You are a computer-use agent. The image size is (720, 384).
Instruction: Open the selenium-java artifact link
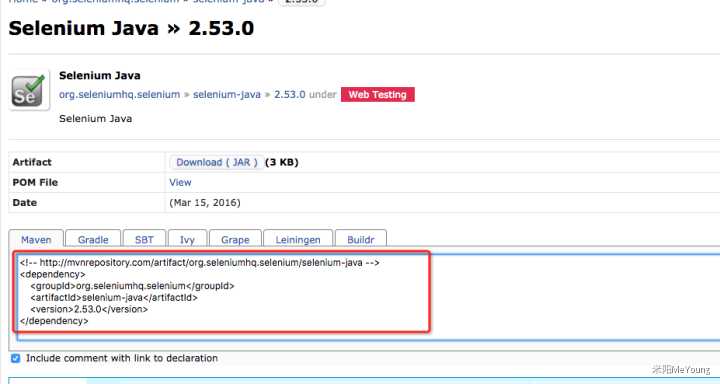pyautogui.click(x=226, y=95)
